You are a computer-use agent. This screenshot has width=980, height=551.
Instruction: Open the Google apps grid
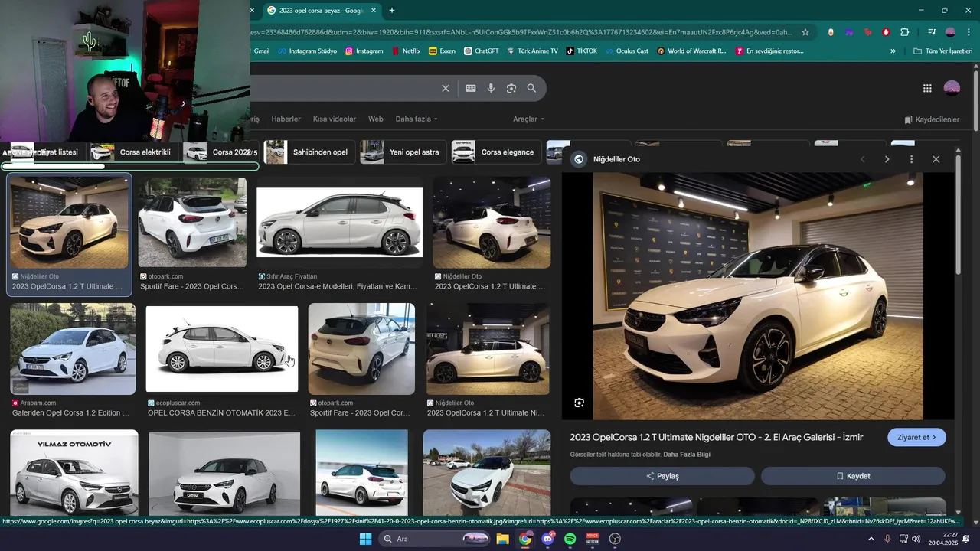point(927,88)
